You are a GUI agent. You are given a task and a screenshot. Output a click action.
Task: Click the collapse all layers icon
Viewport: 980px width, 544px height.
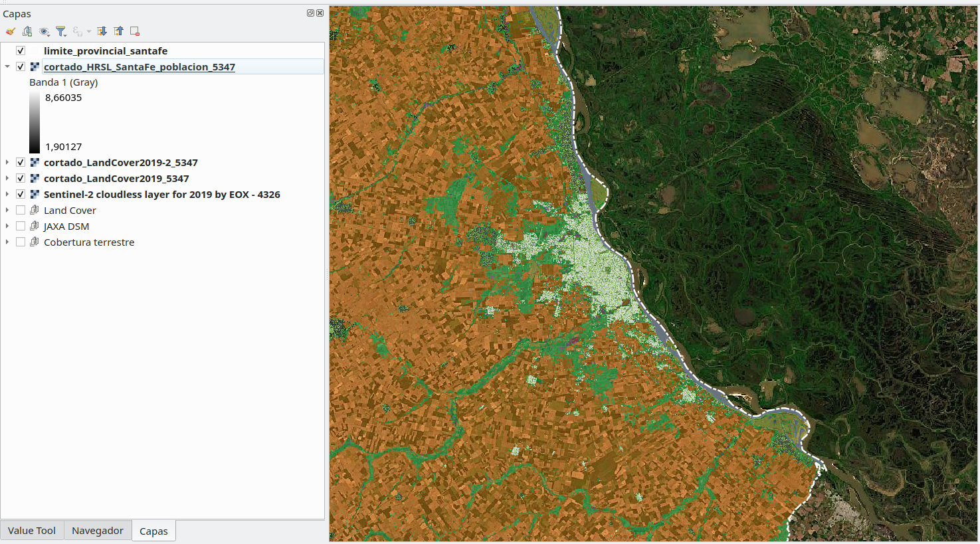(118, 31)
